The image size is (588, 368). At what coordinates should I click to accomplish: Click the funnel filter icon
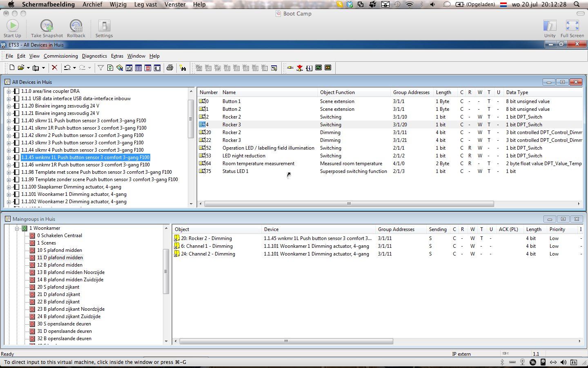pyautogui.click(x=100, y=68)
